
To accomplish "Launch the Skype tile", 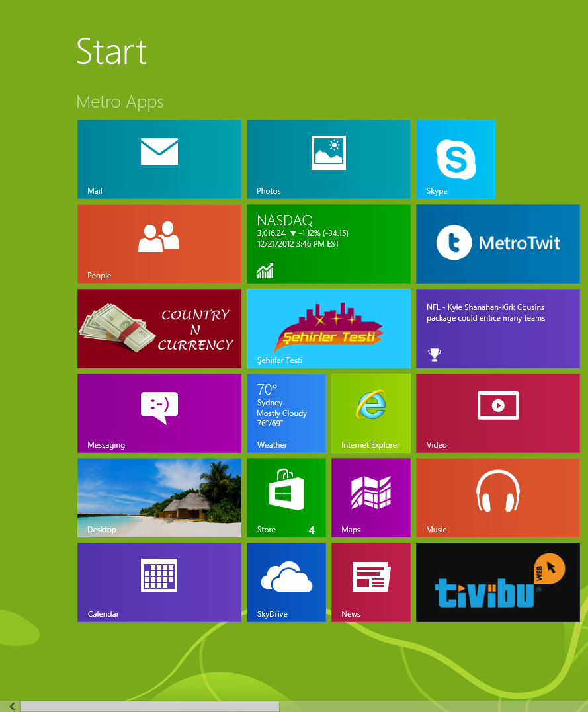I will click(x=455, y=159).
